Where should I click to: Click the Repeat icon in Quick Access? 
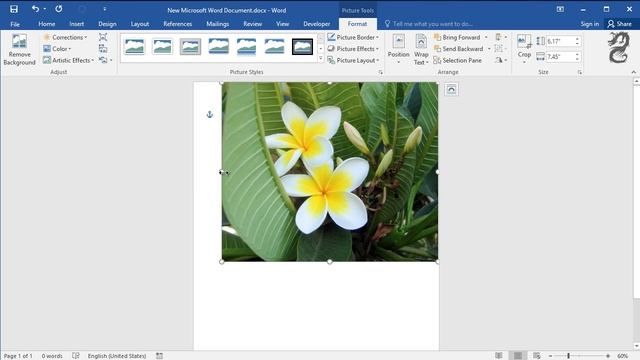pos(59,9)
